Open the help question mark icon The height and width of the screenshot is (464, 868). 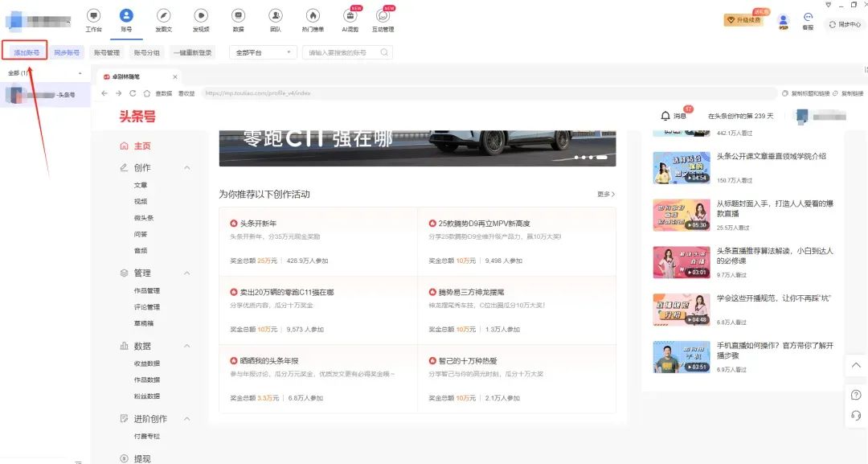coord(856,395)
